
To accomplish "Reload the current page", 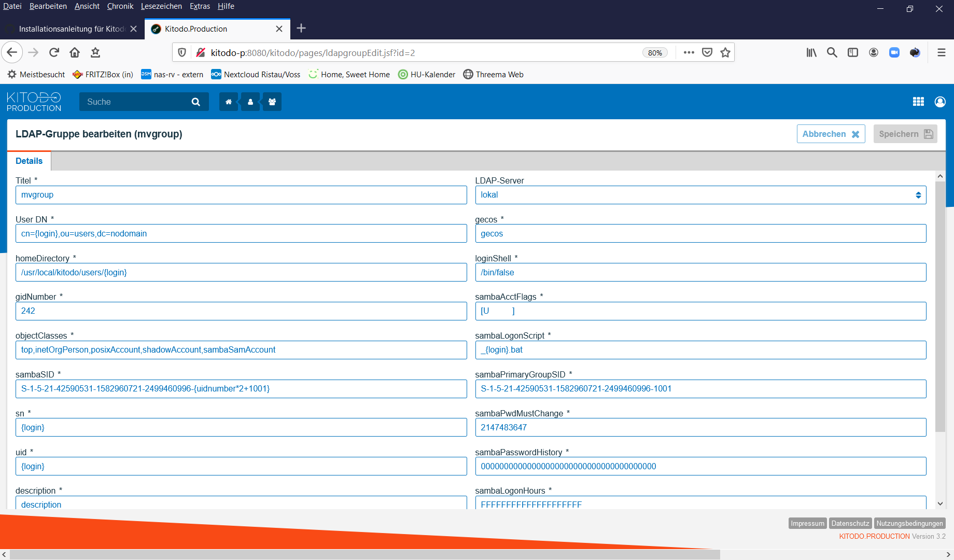I will pyautogui.click(x=54, y=52).
